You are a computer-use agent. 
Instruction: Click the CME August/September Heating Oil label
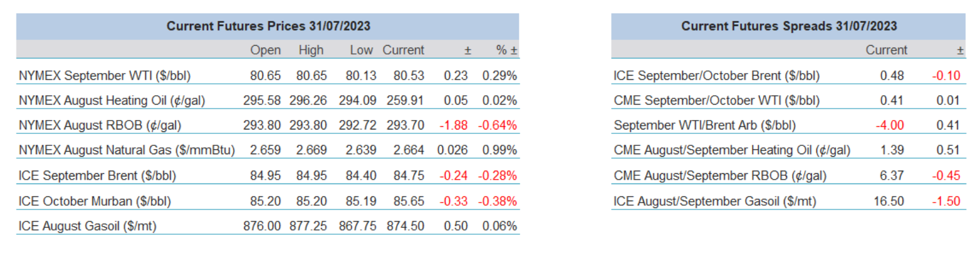pyautogui.click(x=732, y=150)
